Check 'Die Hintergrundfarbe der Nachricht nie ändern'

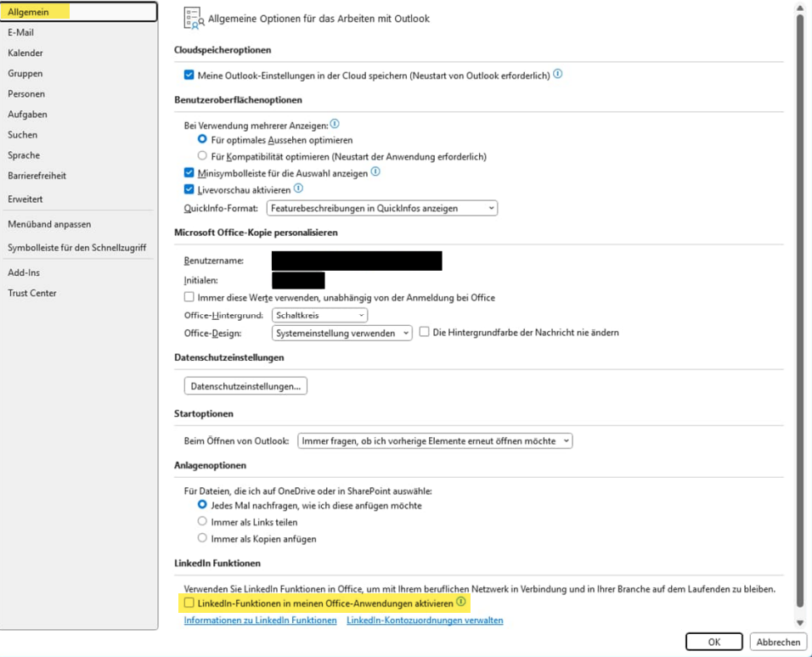(x=425, y=332)
